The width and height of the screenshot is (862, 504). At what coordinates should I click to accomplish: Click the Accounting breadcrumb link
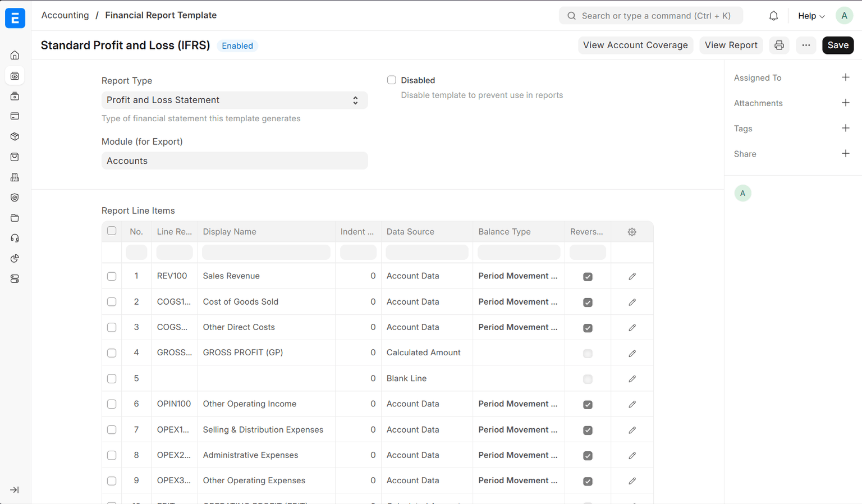coord(65,15)
